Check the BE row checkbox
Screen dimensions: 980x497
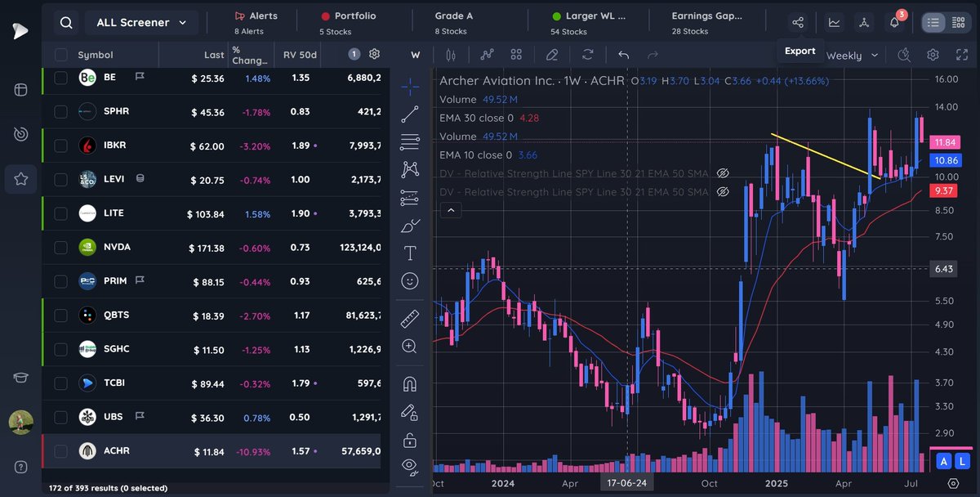tap(60, 78)
